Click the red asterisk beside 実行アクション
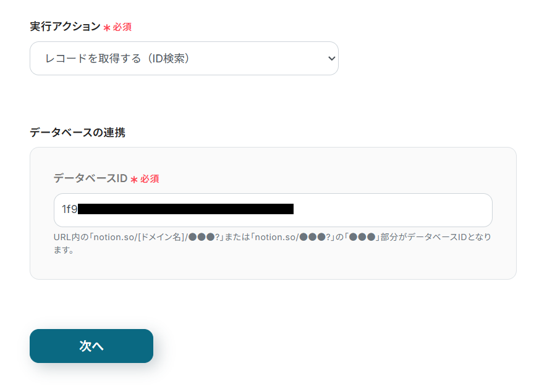The image size is (547, 392). coord(106,28)
